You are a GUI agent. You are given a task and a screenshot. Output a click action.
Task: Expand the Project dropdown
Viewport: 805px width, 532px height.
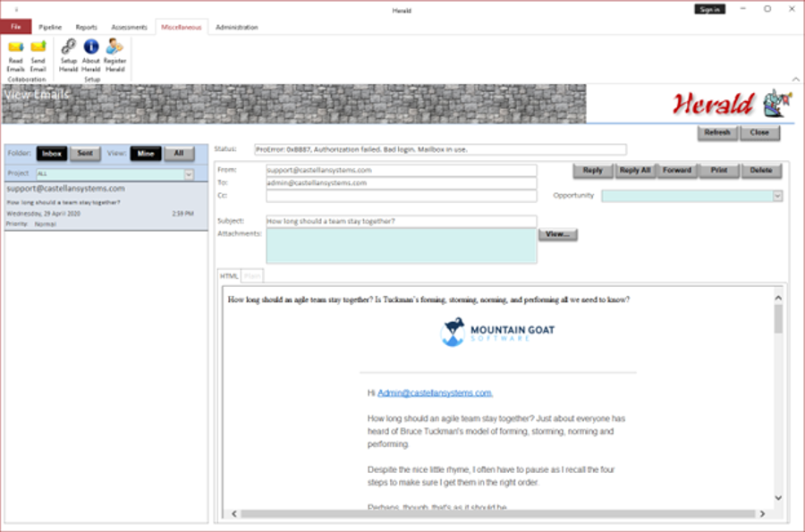click(x=189, y=174)
